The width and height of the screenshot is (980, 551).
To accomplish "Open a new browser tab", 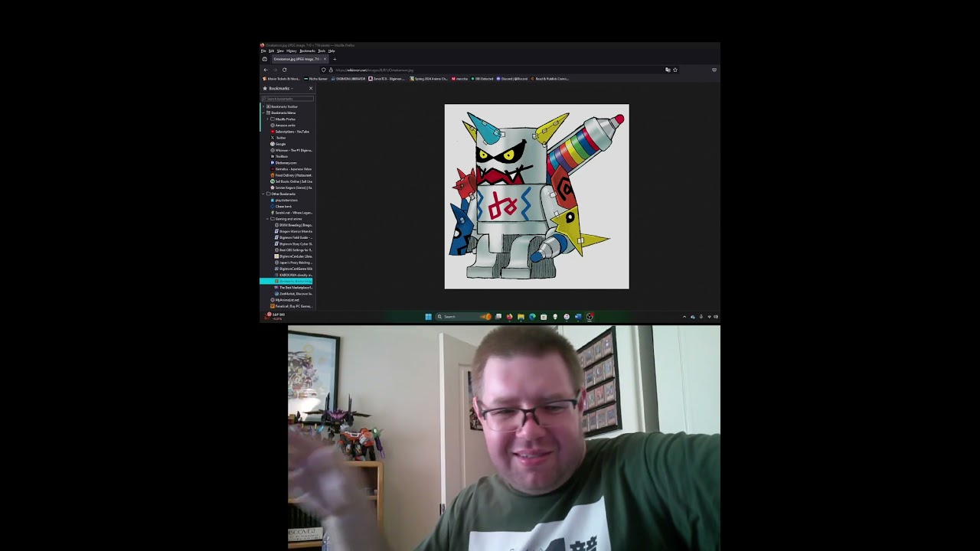I will (x=335, y=59).
